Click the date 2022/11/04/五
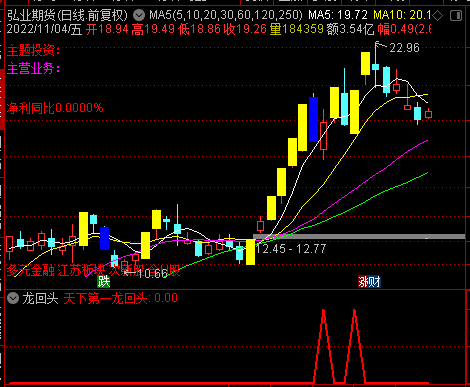 pyautogui.click(x=44, y=29)
